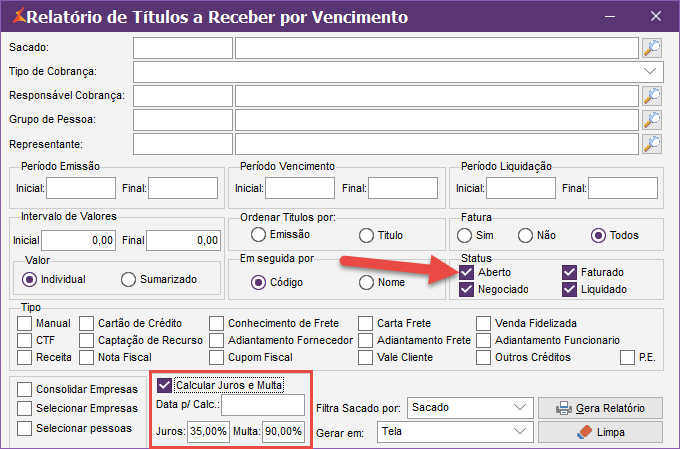Image resolution: width=680 pixels, height=449 pixels.
Task: Click Período Vencimento Inicial field
Action: pyautogui.click(x=300, y=188)
